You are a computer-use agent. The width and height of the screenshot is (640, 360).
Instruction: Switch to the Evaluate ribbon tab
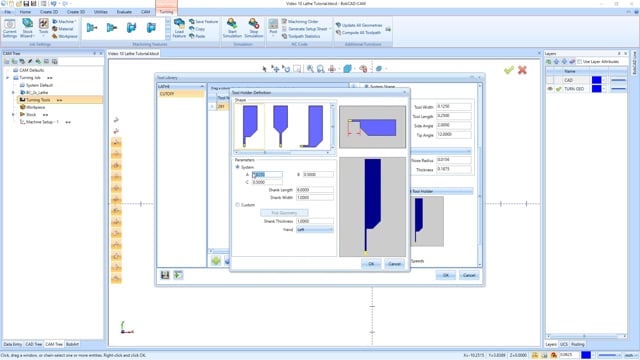click(x=124, y=12)
